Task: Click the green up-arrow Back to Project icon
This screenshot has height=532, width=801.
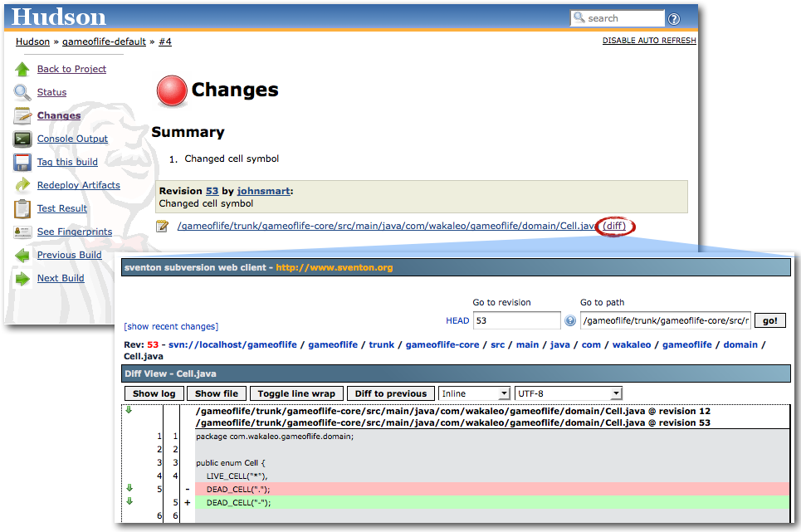Action: [22, 69]
